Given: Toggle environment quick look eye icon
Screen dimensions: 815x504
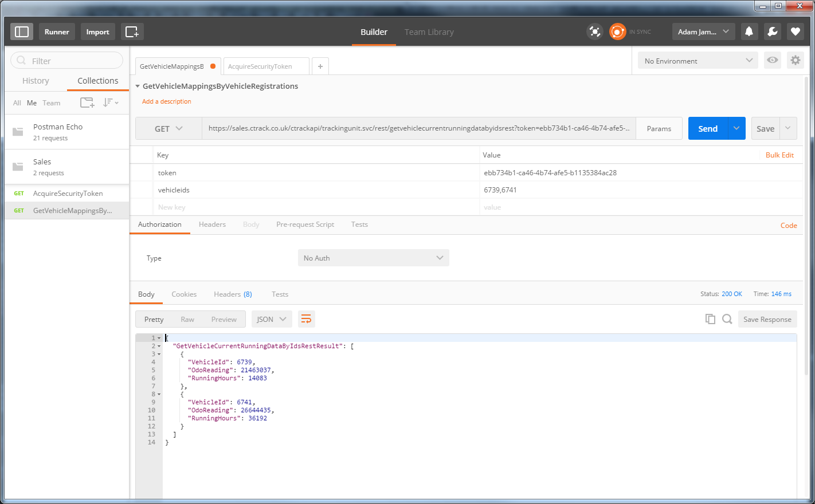Looking at the screenshot, I should 773,60.
